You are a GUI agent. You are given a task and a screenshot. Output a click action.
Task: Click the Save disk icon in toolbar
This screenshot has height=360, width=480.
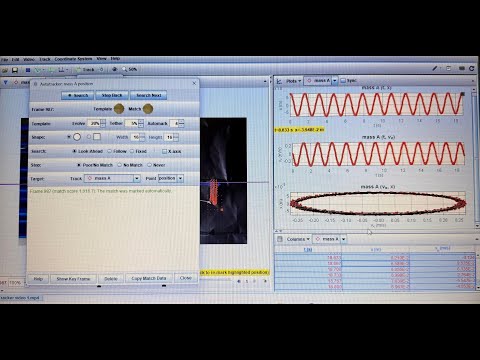(15, 70)
